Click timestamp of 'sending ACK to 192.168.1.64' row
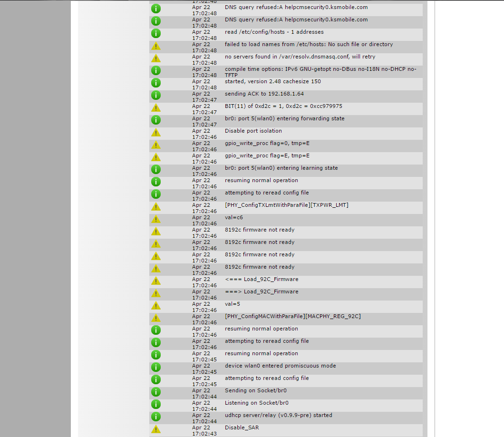 (204, 97)
